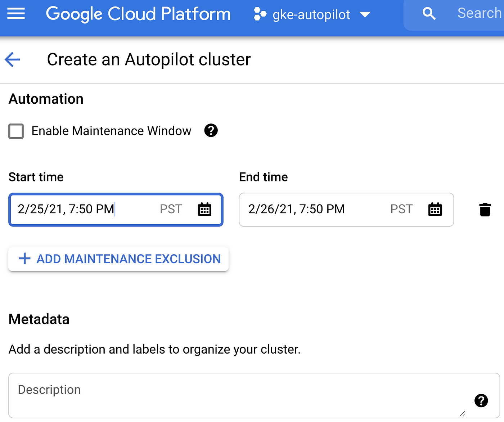Open the End time calendar picker
The width and height of the screenshot is (504, 422).
click(x=435, y=209)
